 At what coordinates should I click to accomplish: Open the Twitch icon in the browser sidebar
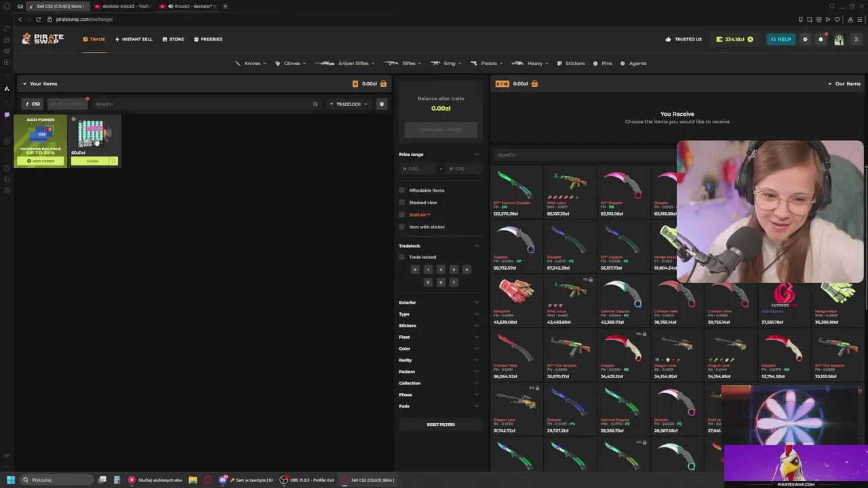tap(7, 115)
